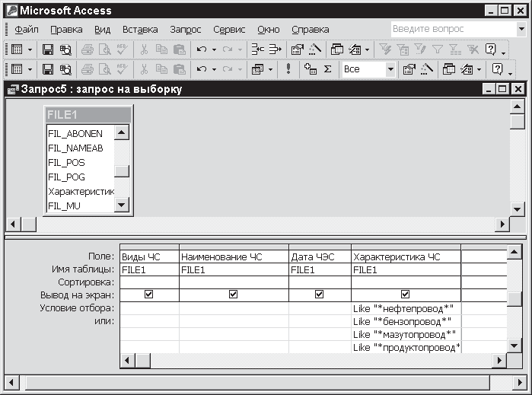Viewport: 532px width, 395px height.
Task: Click the Database Window icon in lower toolbar
Action: pos(449,68)
